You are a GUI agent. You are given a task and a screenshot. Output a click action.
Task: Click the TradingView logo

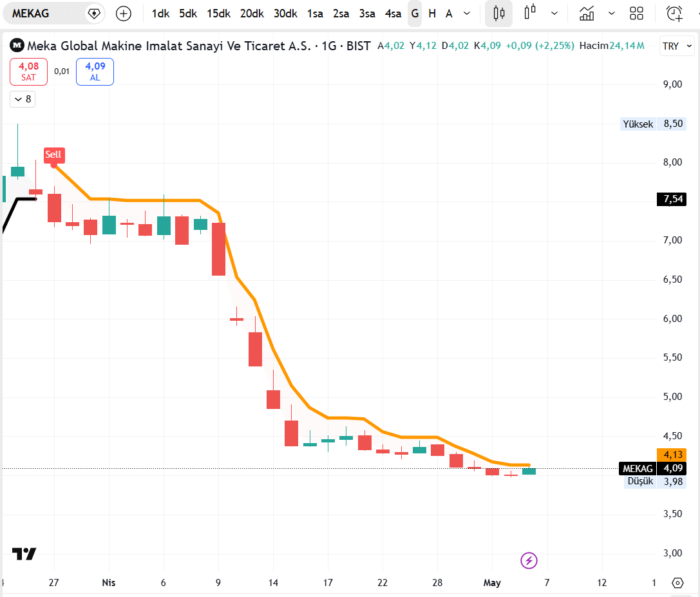pyautogui.click(x=24, y=554)
